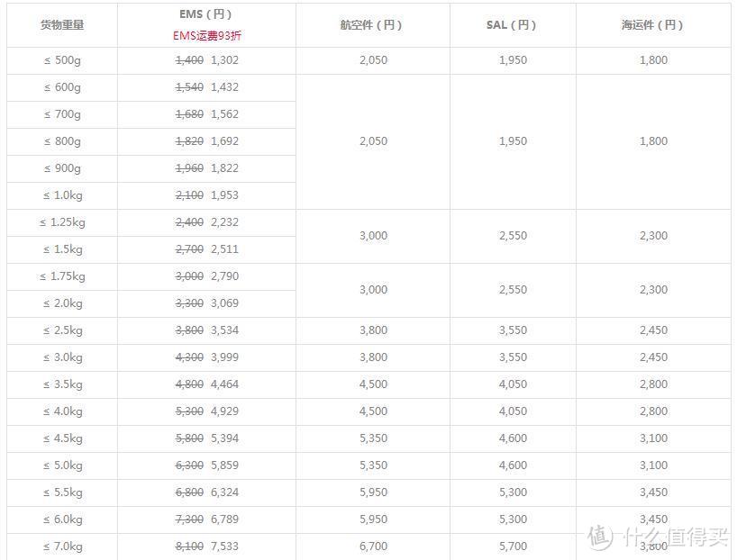Click the 值 什么值得买 watermark logo
The width and height of the screenshot is (737, 560).
click(658, 536)
